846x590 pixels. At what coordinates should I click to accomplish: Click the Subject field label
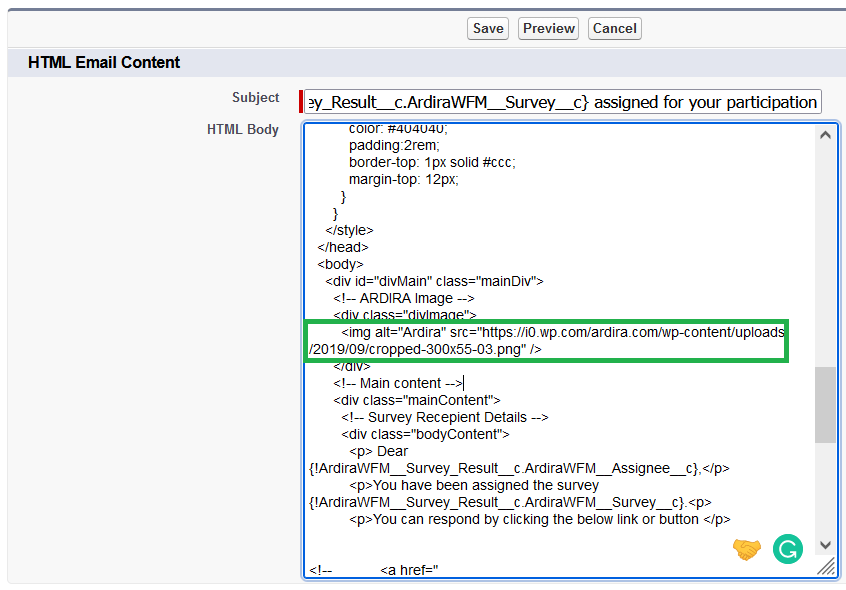tap(255, 97)
